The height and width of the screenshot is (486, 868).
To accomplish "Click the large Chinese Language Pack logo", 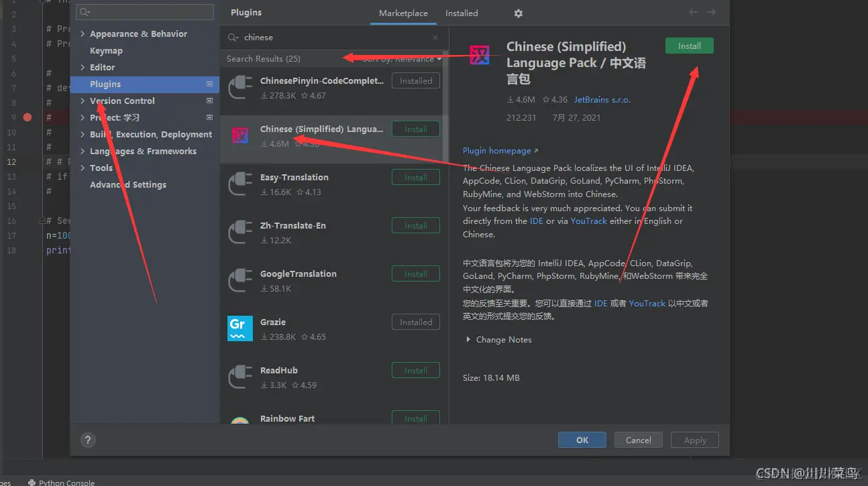I will 480,55.
